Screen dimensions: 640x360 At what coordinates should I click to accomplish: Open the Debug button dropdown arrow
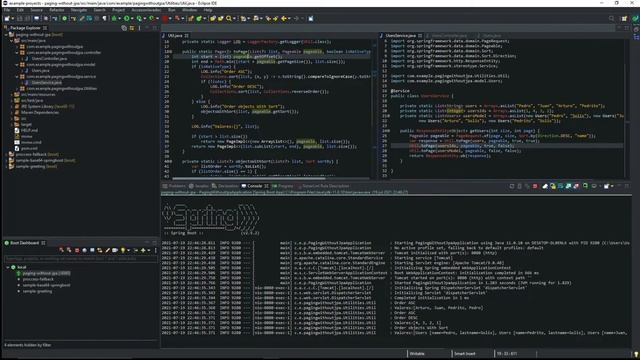(119, 19)
